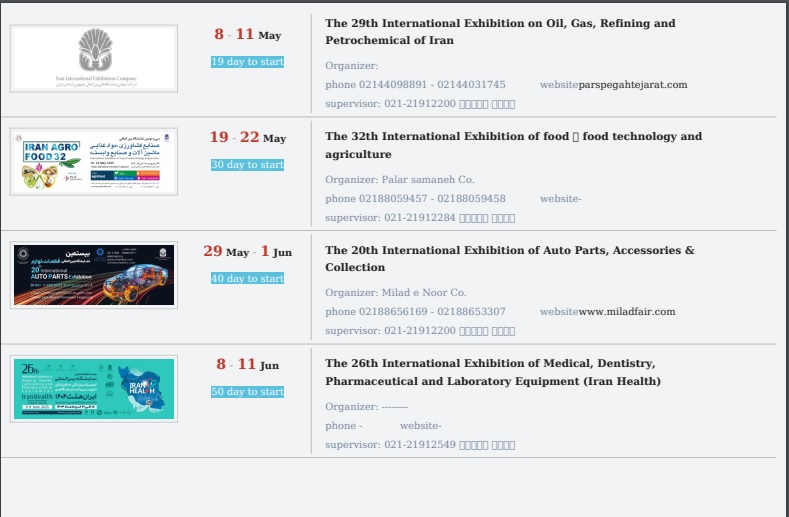The width and height of the screenshot is (789, 517).
Task: Click the Iran Health exhibition banner
Action: [94, 388]
